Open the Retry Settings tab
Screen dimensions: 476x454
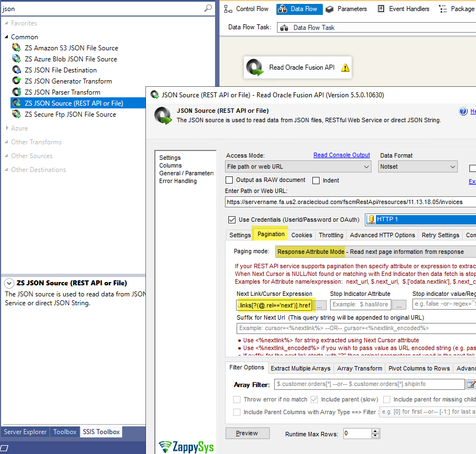(440, 235)
